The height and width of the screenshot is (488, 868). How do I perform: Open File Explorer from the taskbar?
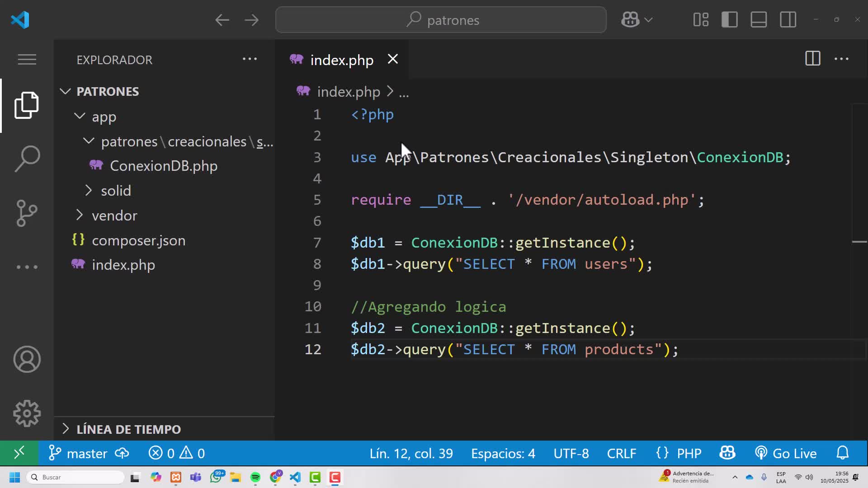pyautogui.click(x=236, y=477)
